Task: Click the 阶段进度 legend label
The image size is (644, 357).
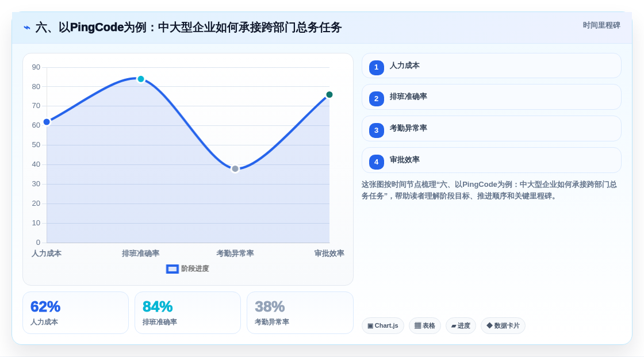Action: [x=195, y=268]
